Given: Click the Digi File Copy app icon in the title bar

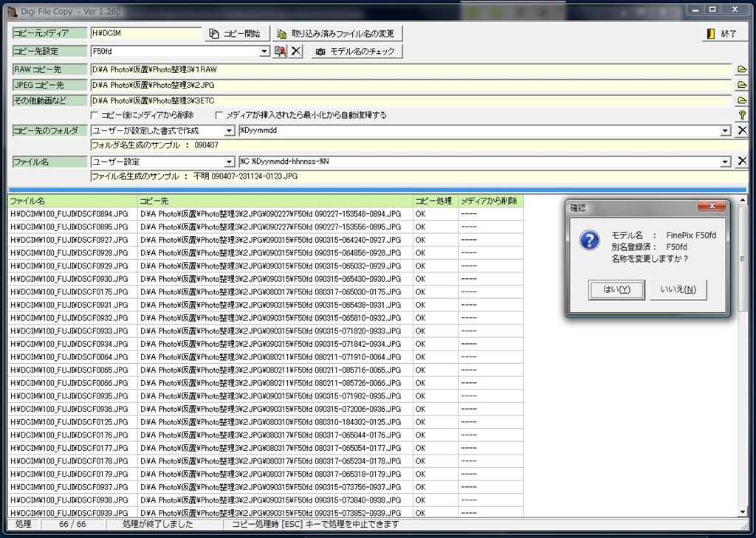Looking at the screenshot, I should pyautogui.click(x=13, y=11).
